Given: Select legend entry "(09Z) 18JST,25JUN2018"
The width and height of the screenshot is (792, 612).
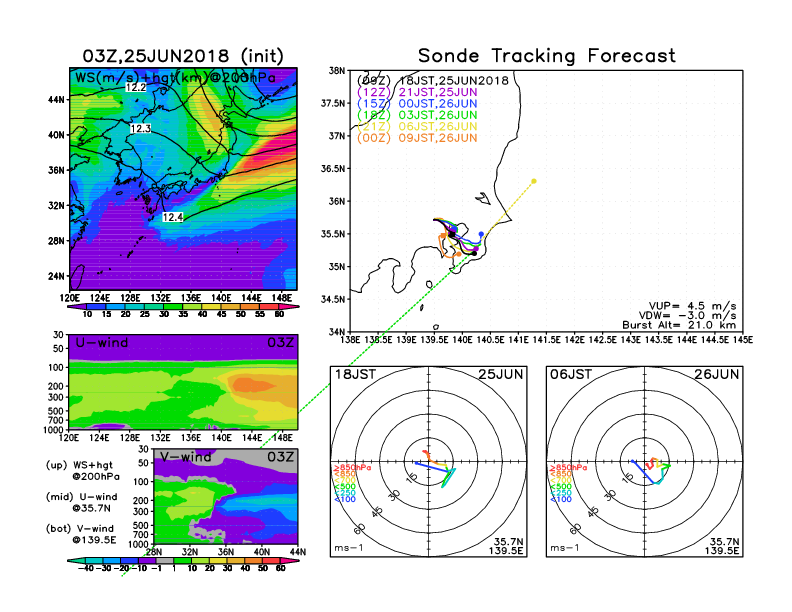Looking at the screenshot, I should coord(433,81).
